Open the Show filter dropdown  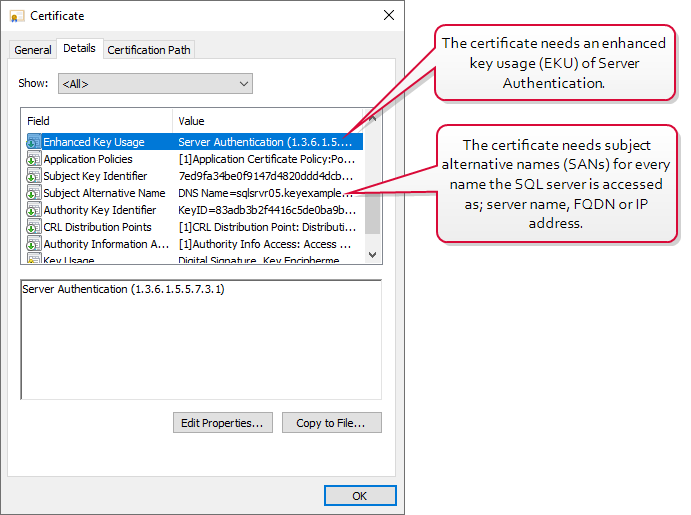click(155, 84)
